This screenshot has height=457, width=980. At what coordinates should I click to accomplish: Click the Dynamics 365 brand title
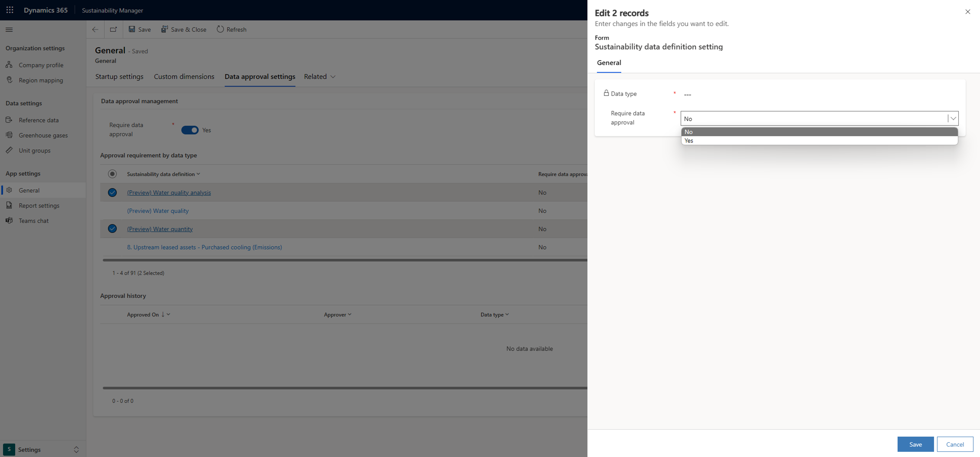(x=46, y=10)
